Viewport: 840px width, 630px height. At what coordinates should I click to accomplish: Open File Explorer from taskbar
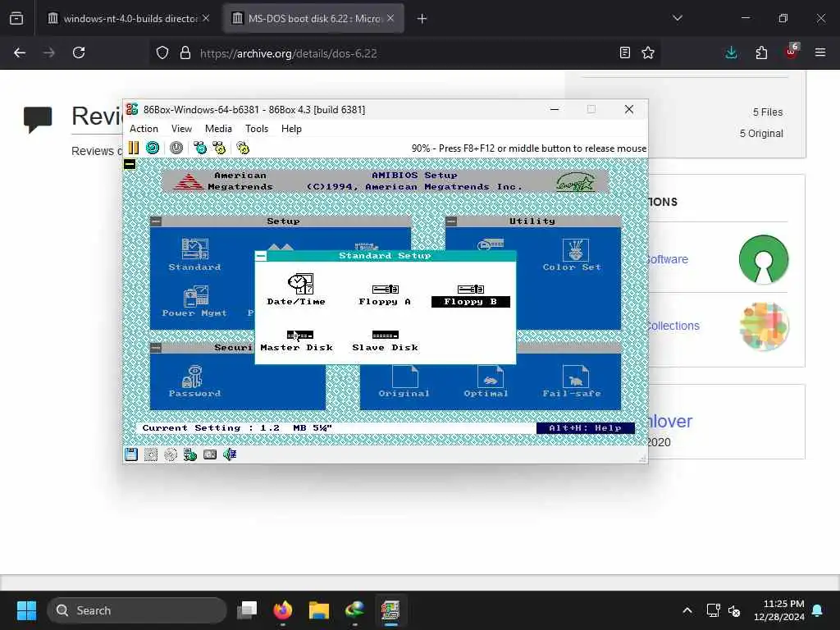[319, 610]
